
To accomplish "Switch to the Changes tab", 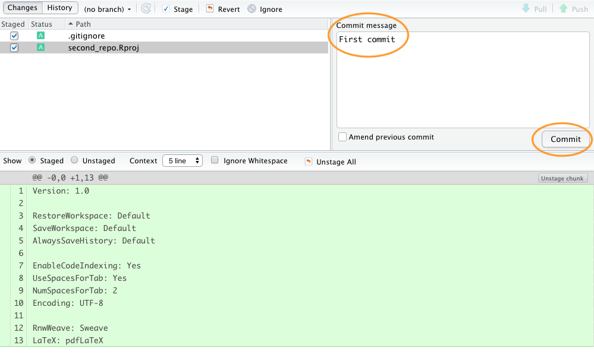I will tap(23, 8).
